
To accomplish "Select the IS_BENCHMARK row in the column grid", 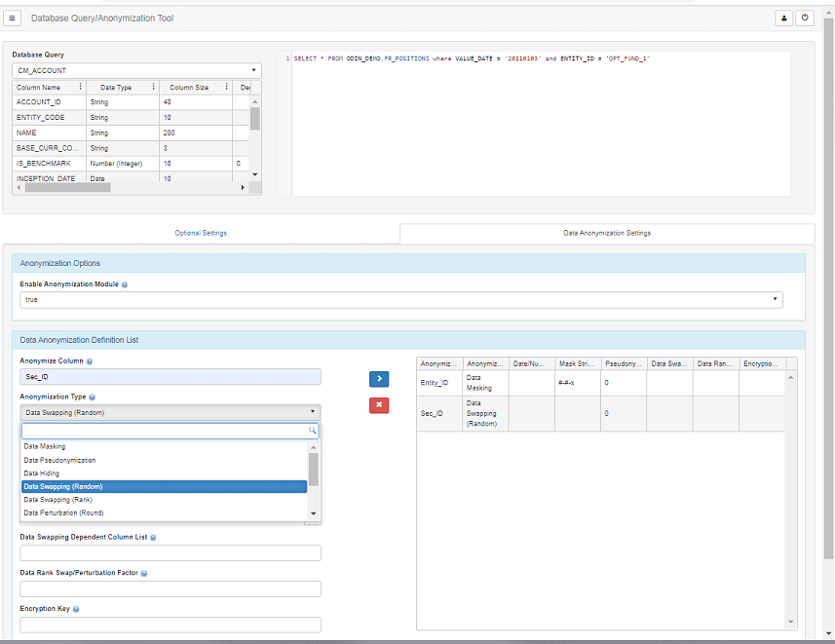I will [x=131, y=164].
